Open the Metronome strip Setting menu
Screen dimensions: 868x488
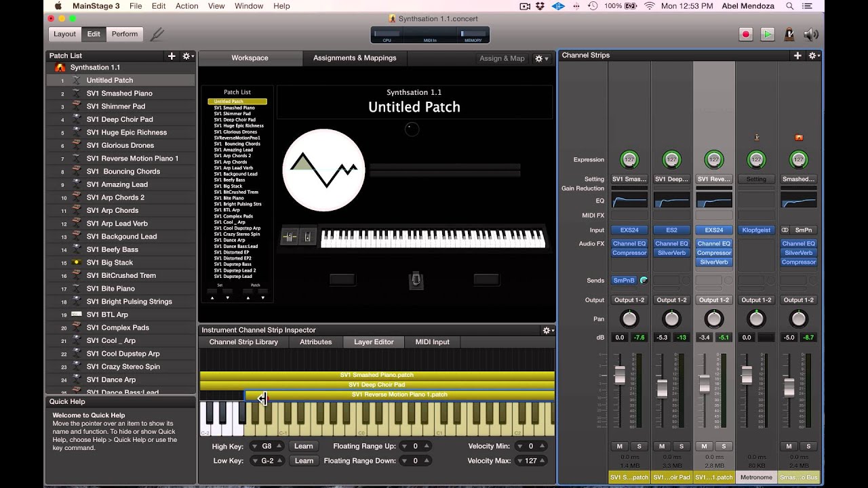756,179
